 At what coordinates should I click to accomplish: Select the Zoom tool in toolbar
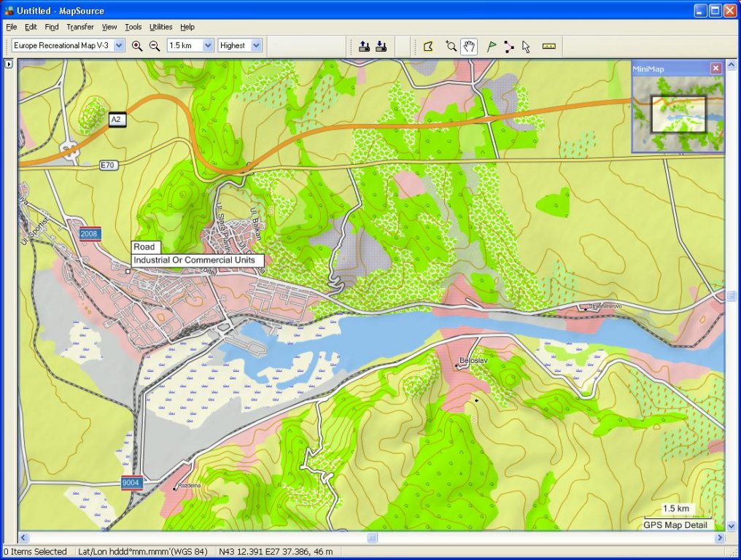point(451,47)
